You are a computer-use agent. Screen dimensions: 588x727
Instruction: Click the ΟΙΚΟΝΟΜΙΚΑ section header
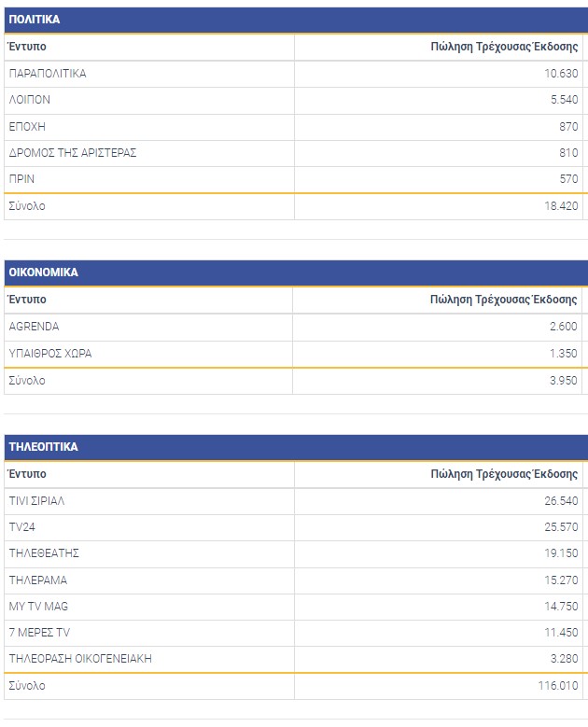click(44, 273)
